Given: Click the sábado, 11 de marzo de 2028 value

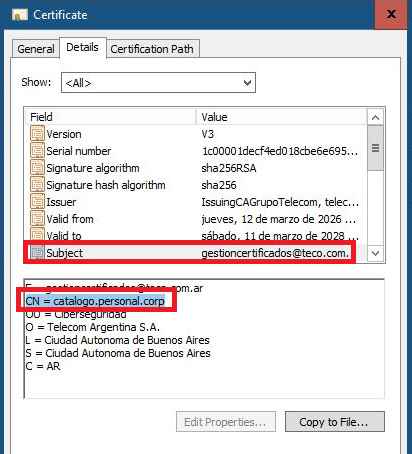Looking at the screenshot, I should coord(280,236).
